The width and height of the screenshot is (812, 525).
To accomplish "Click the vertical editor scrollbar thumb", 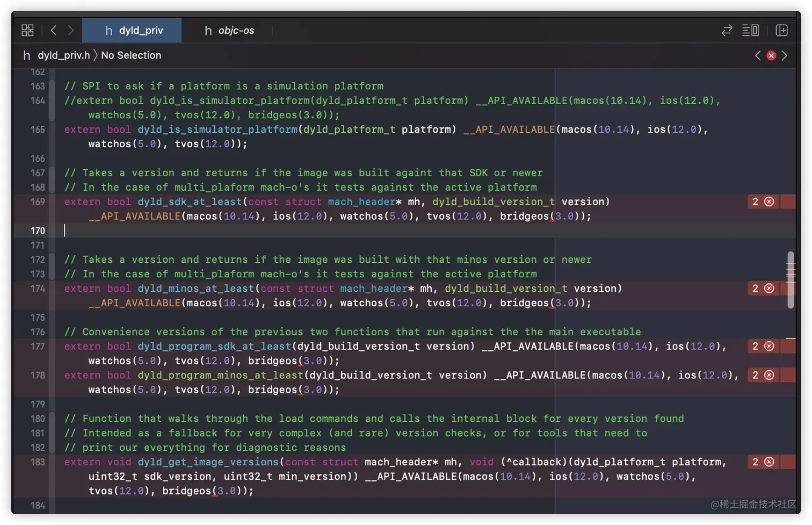I will (791, 279).
